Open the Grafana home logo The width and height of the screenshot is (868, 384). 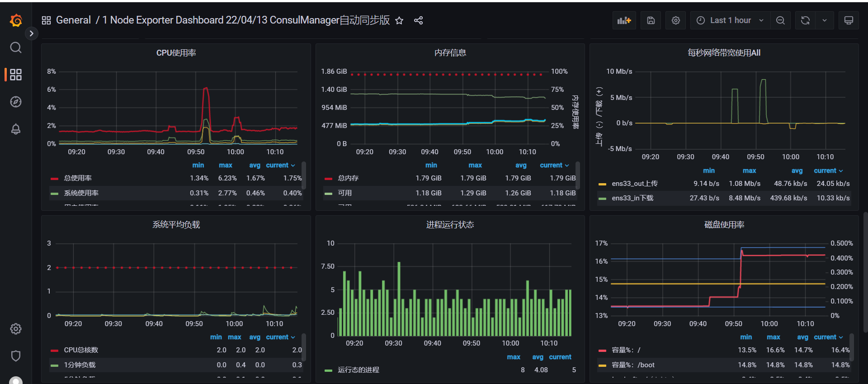(16, 20)
